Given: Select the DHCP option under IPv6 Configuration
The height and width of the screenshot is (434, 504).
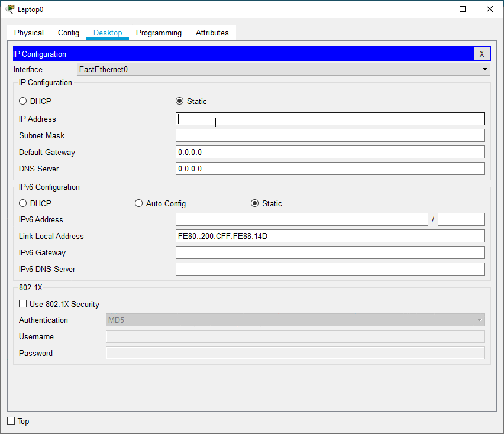Looking at the screenshot, I should tap(23, 203).
